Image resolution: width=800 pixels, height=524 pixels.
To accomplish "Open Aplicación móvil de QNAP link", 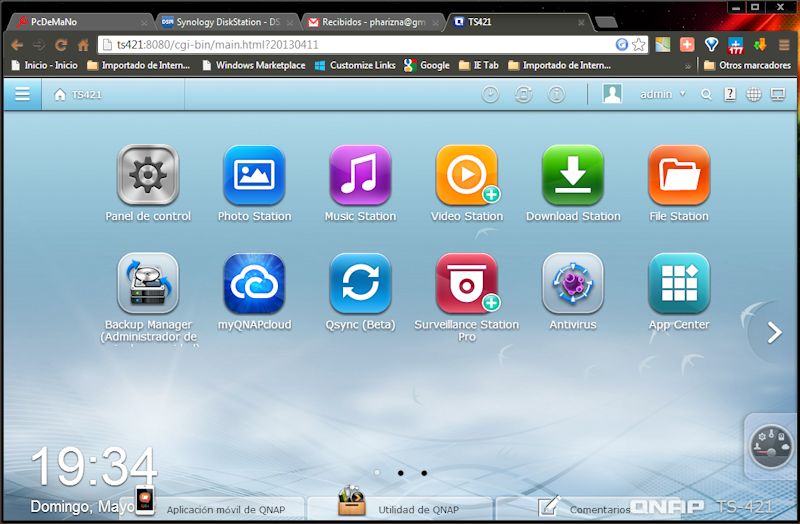I will click(x=226, y=509).
